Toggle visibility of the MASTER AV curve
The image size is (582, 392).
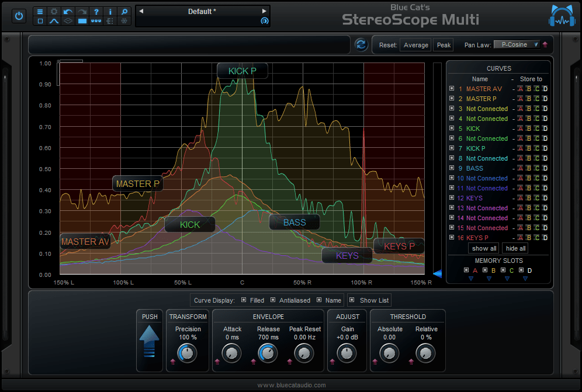pos(451,89)
